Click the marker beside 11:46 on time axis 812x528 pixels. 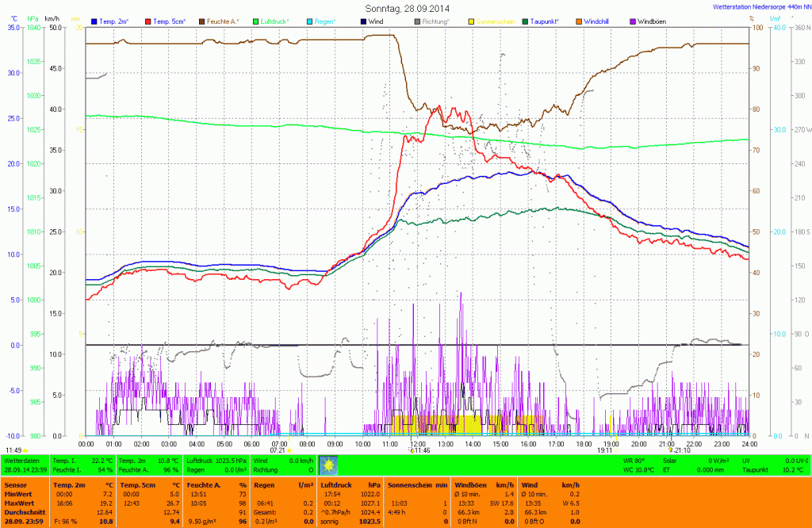coord(412,450)
